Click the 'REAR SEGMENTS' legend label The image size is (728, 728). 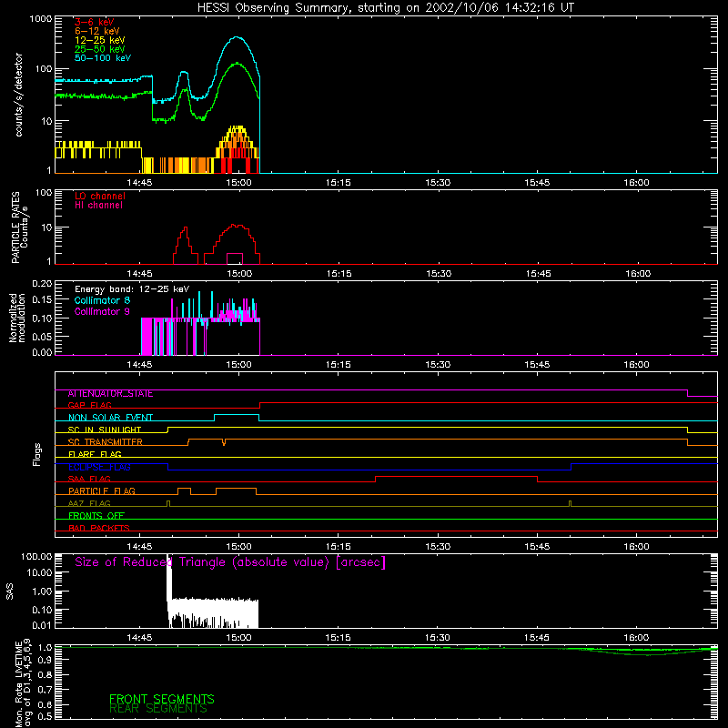click(x=157, y=708)
